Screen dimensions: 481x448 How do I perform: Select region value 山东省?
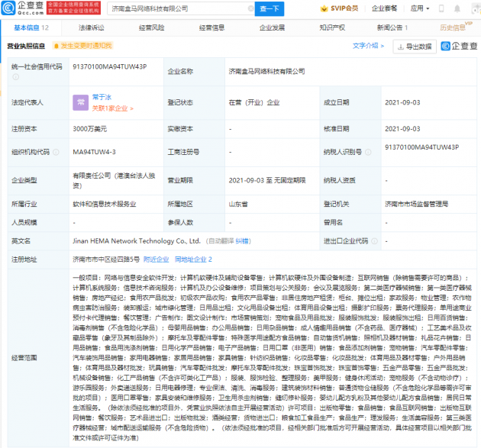click(x=238, y=205)
